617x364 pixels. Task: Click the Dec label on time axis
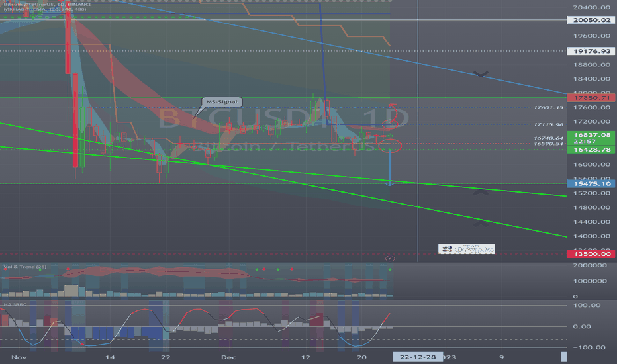pos(228,357)
